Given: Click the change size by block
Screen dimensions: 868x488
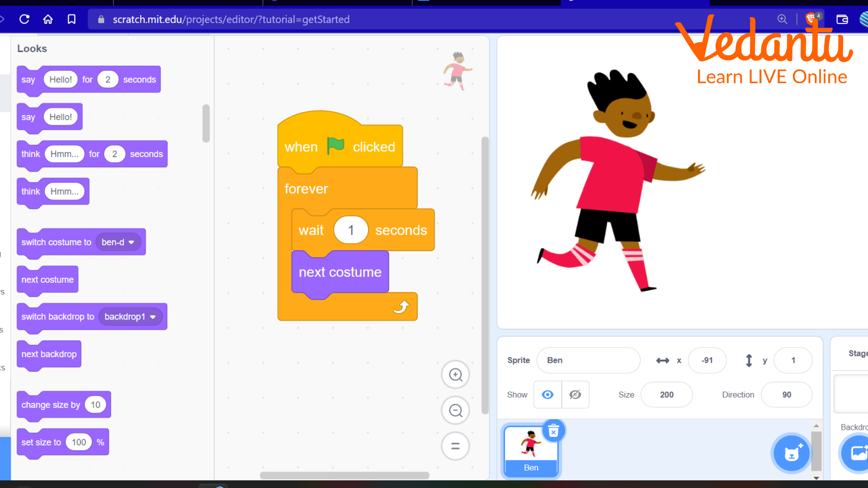Looking at the screenshot, I should click(50, 405).
